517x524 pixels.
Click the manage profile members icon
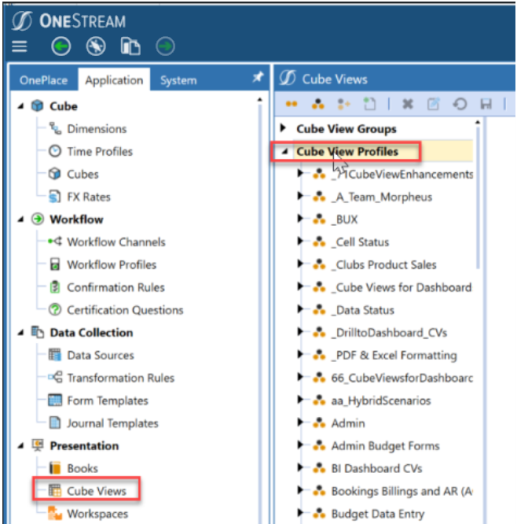(x=344, y=104)
